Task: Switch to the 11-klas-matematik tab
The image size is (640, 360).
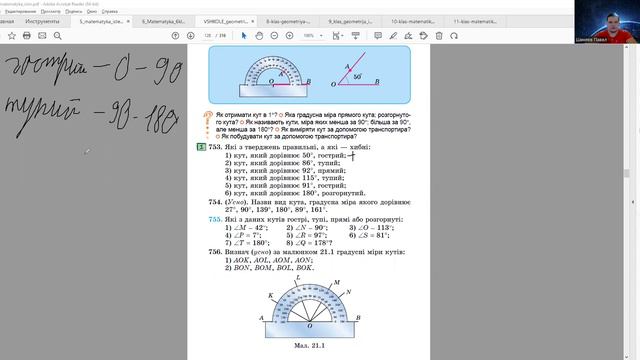Action: pyautogui.click(x=475, y=22)
